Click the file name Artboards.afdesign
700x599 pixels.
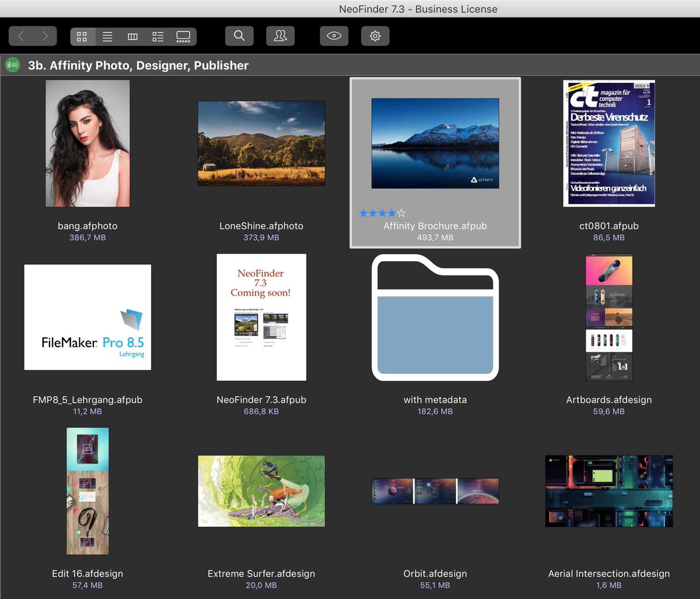(609, 400)
